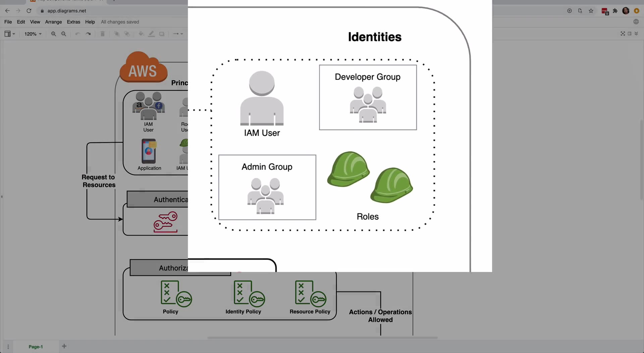Bookmark page with star icon
This screenshot has height=353, width=644.
click(591, 11)
